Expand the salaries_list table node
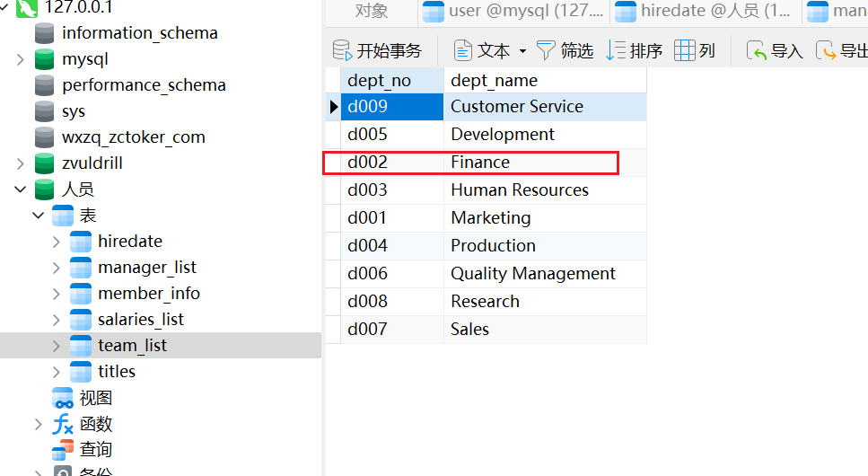868x476 pixels. point(56,320)
